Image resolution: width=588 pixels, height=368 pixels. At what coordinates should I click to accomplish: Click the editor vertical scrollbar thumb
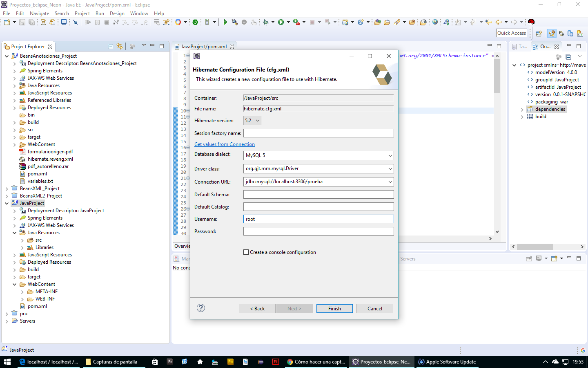[x=497, y=76]
